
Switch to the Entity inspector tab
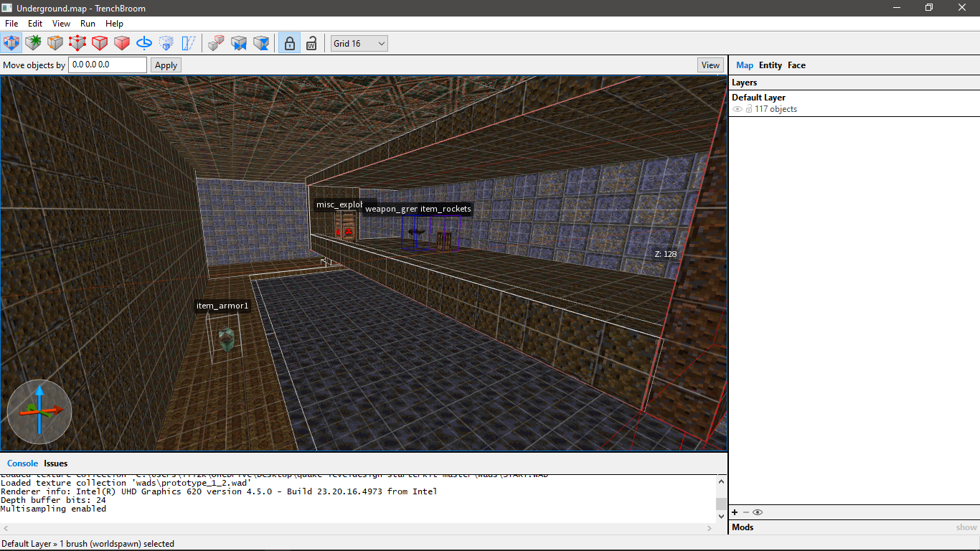point(771,65)
